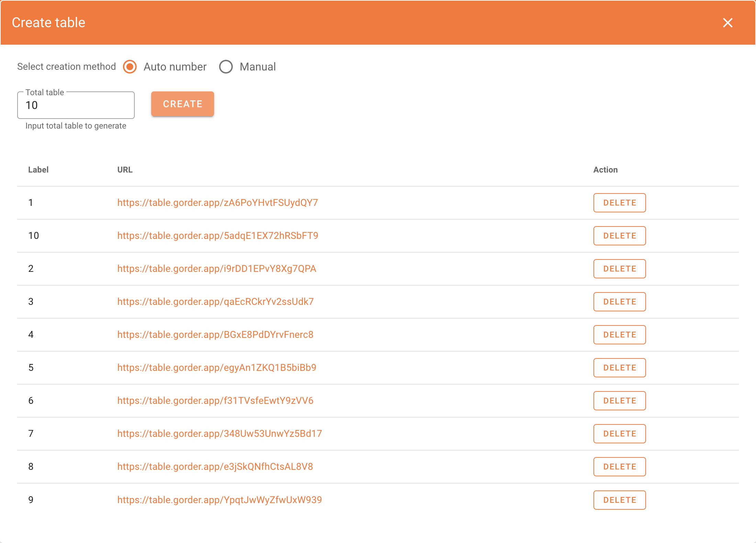Image resolution: width=756 pixels, height=543 pixels.
Task: Open the URL ending qaEcRCkrYv2ssUdk7
Action: pyautogui.click(x=215, y=302)
